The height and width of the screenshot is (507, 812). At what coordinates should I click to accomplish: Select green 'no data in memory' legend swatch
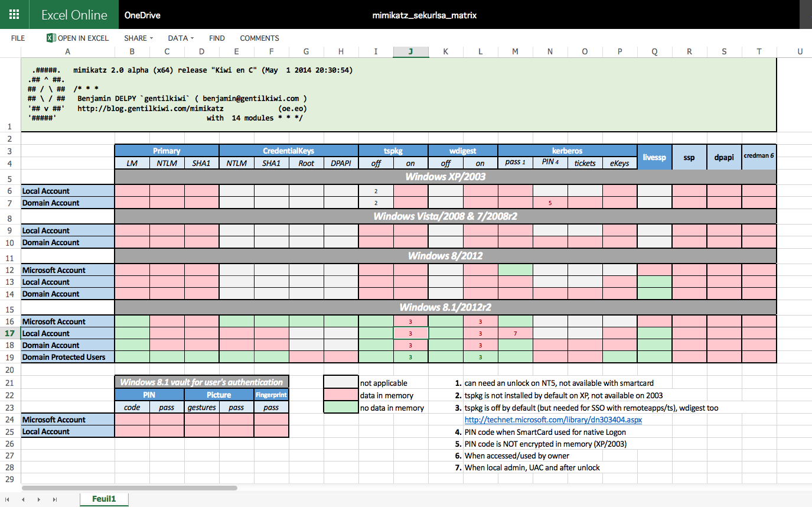click(341, 408)
